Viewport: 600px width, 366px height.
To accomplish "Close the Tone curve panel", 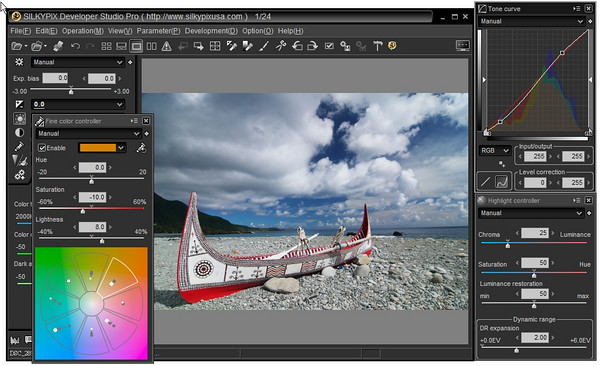I will click(x=589, y=8).
